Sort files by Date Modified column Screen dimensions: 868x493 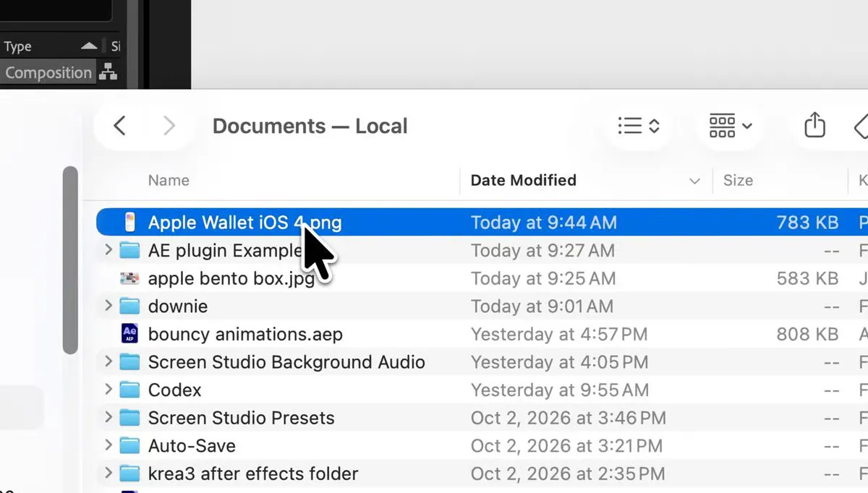click(x=523, y=181)
